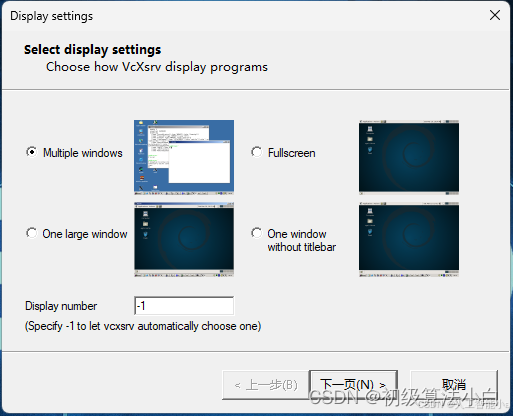The height and width of the screenshot is (416, 513).
Task: Click the Fullscreen preview thumbnail
Action: 409,157
